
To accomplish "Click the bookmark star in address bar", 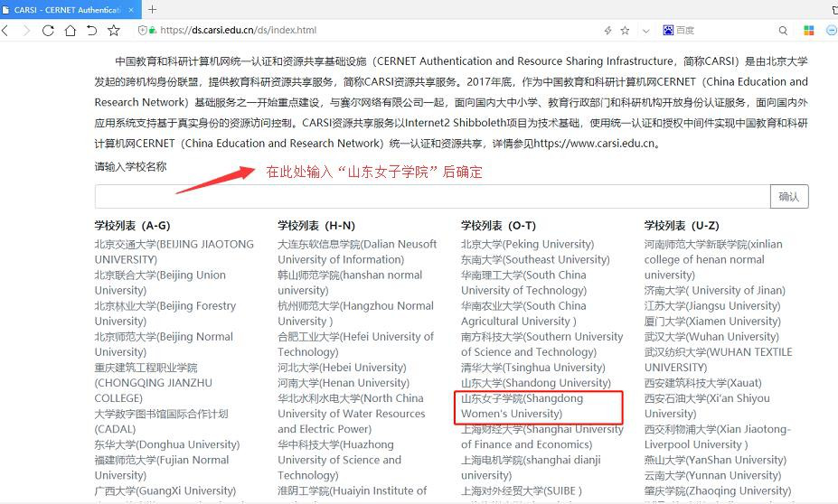I will (x=625, y=30).
